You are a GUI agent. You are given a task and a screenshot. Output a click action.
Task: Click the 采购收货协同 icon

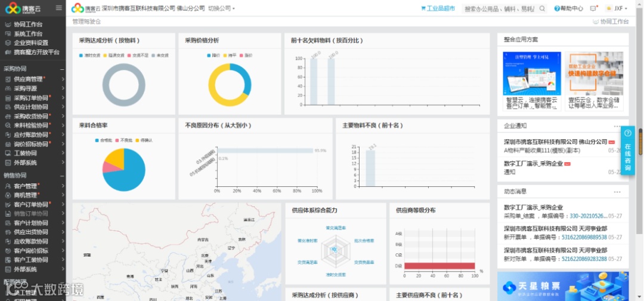8,116
